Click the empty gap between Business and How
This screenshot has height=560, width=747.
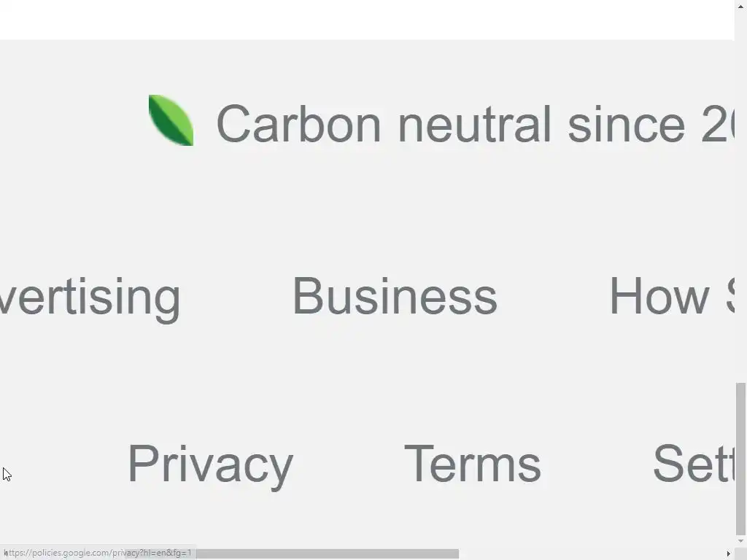553,297
